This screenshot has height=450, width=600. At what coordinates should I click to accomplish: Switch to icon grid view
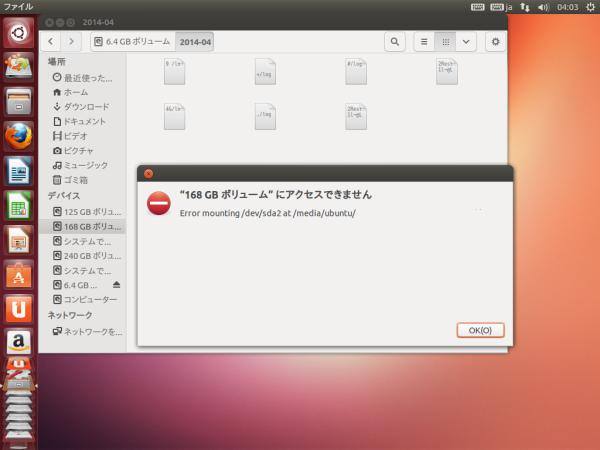tap(445, 42)
